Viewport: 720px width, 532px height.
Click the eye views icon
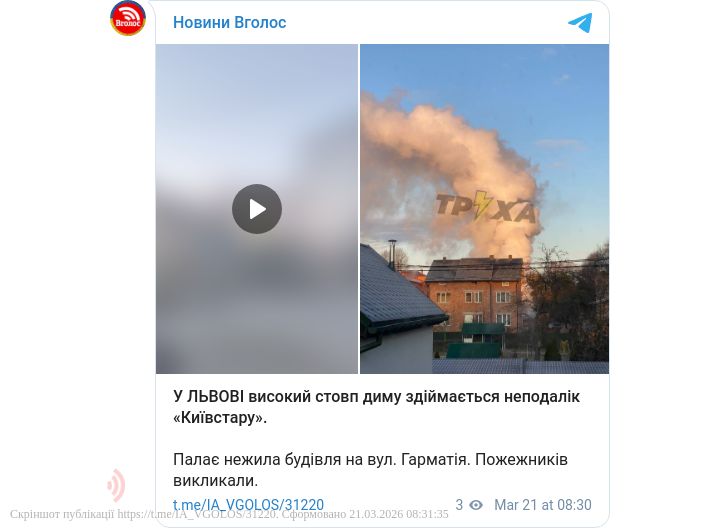point(476,505)
